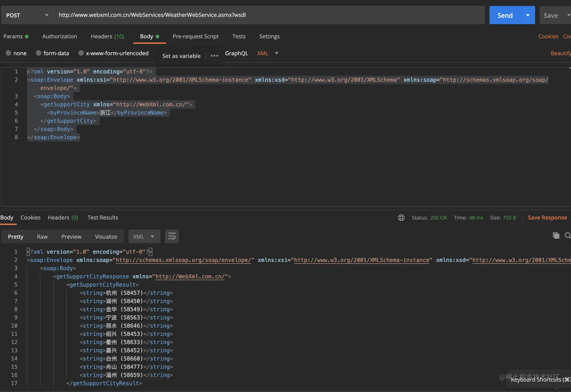
Task: Switch response view to Raw
Action: (42, 237)
